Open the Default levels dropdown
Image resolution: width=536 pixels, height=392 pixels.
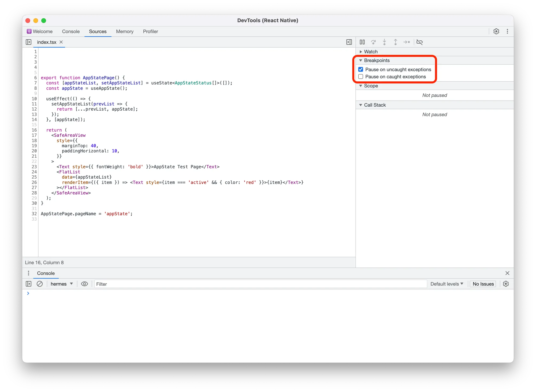point(447,284)
